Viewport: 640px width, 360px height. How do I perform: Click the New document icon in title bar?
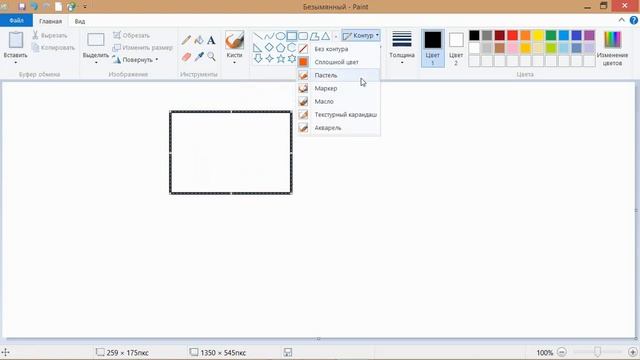click(x=58, y=7)
